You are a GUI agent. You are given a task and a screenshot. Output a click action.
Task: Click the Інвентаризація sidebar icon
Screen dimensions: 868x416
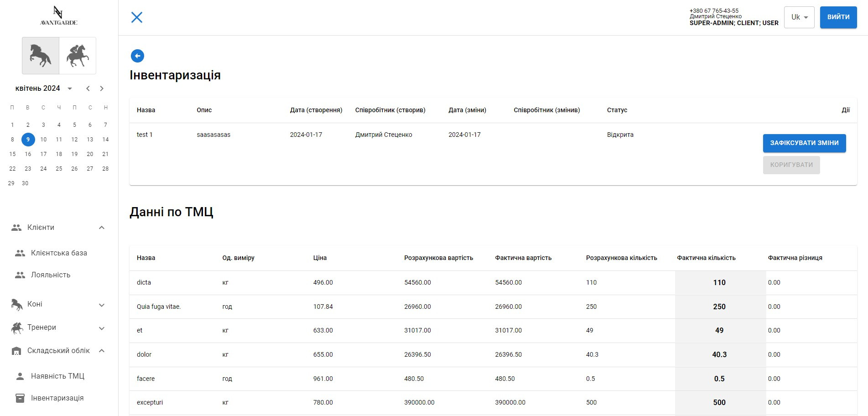[20, 398]
